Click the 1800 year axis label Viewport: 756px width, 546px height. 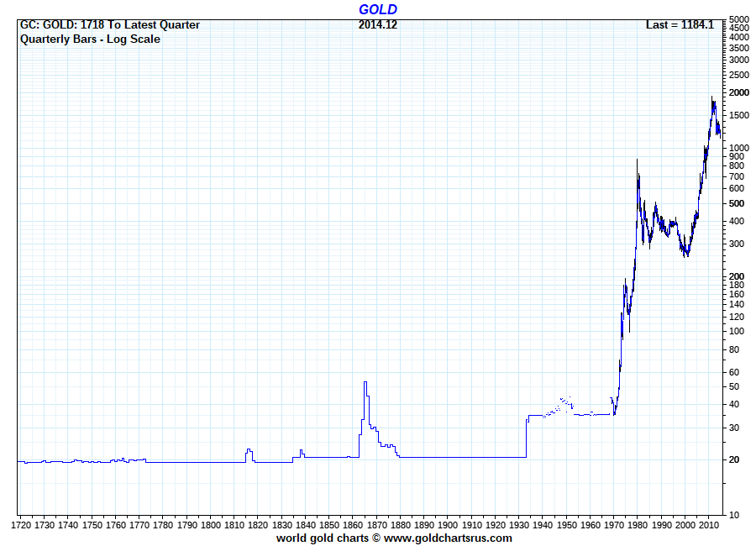pyautogui.click(x=210, y=525)
